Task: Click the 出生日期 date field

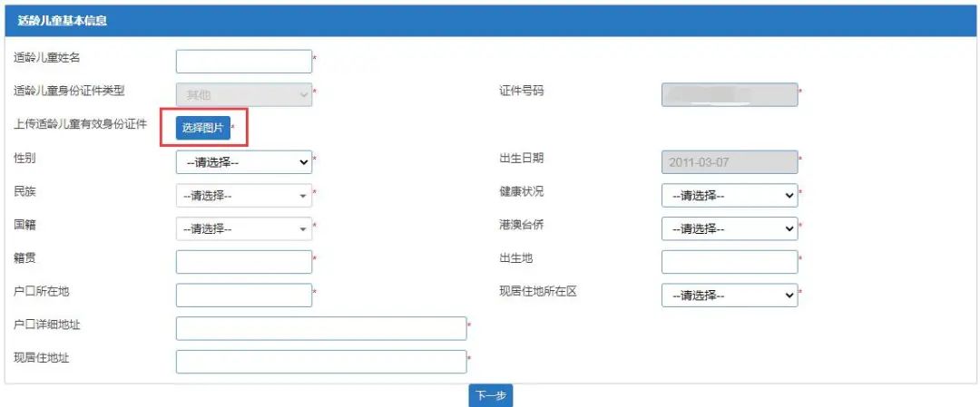Action: tap(729, 162)
